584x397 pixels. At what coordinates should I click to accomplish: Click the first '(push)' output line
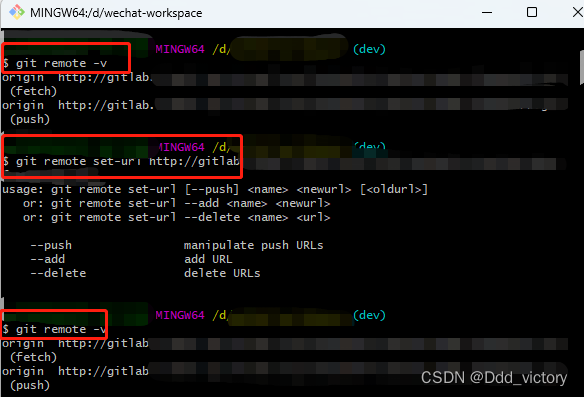[x=30, y=120]
